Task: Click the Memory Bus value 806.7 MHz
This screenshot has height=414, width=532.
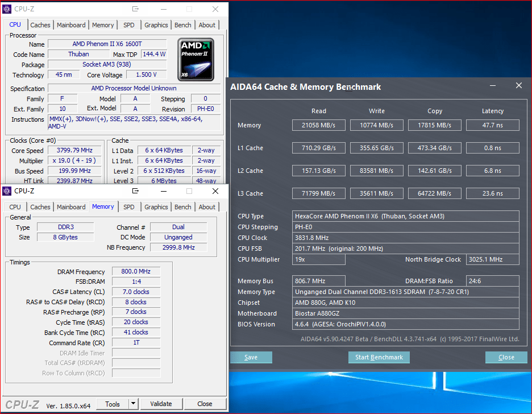Action: (319, 281)
